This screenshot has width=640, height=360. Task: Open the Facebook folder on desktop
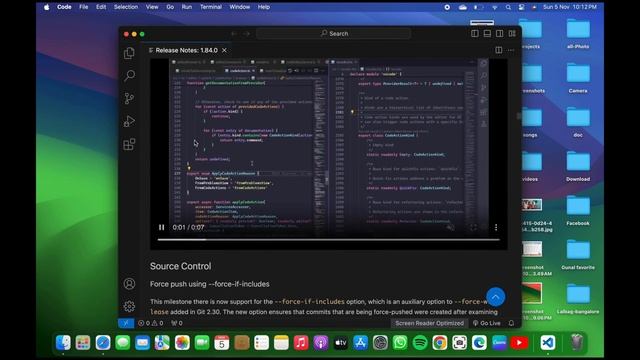coord(578,209)
